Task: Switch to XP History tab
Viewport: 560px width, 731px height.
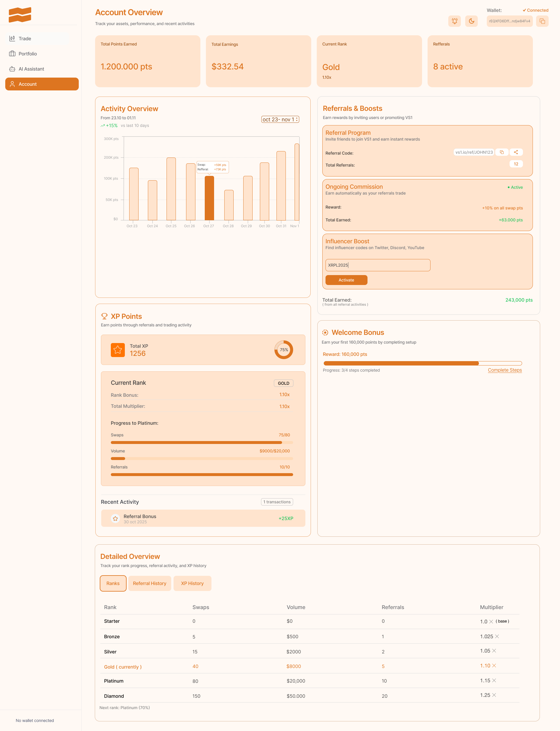Action: click(192, 583)
